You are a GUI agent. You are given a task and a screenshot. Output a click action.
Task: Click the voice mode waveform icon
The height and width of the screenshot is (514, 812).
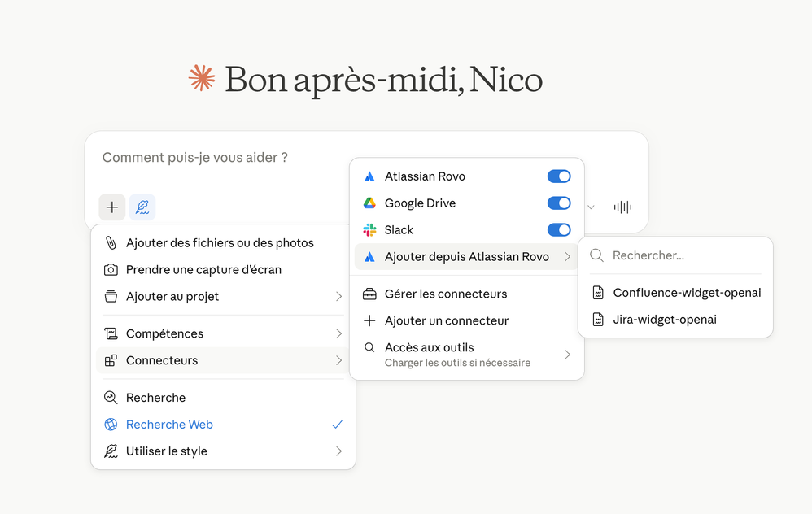click(x=622, y=207)
